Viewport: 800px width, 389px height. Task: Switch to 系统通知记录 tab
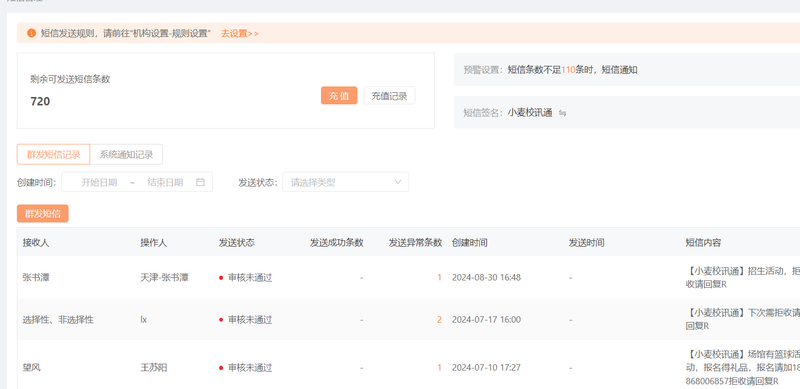click(x=126, y=155)
